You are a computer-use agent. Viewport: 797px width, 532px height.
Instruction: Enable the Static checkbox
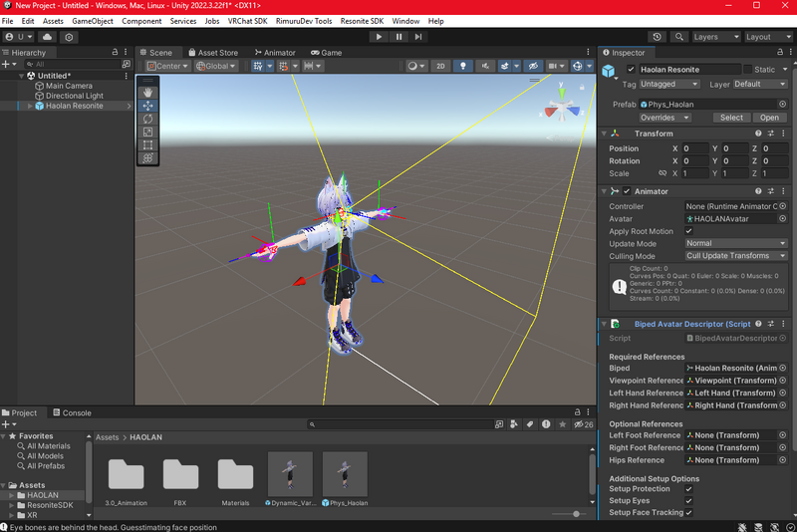click(746, 70)
